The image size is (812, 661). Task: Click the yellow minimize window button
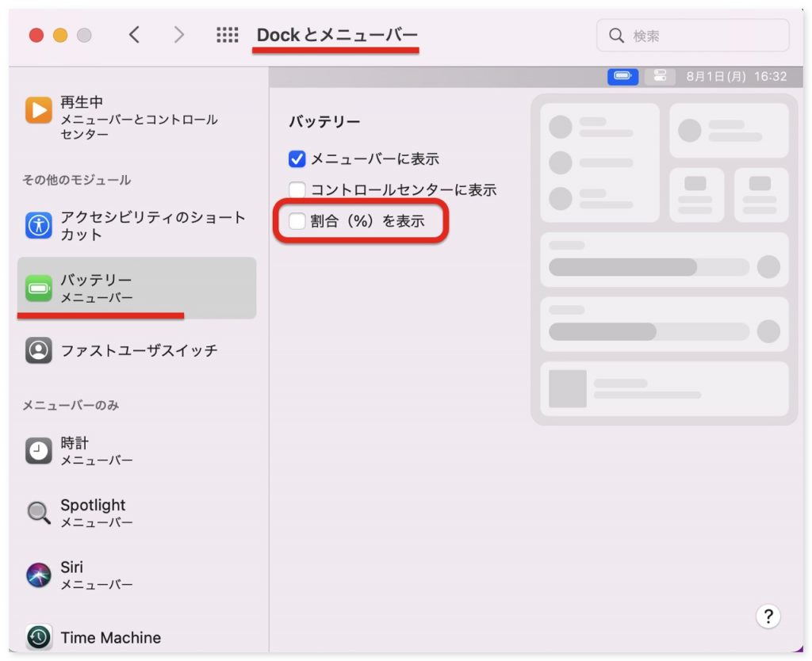[60, 36]
